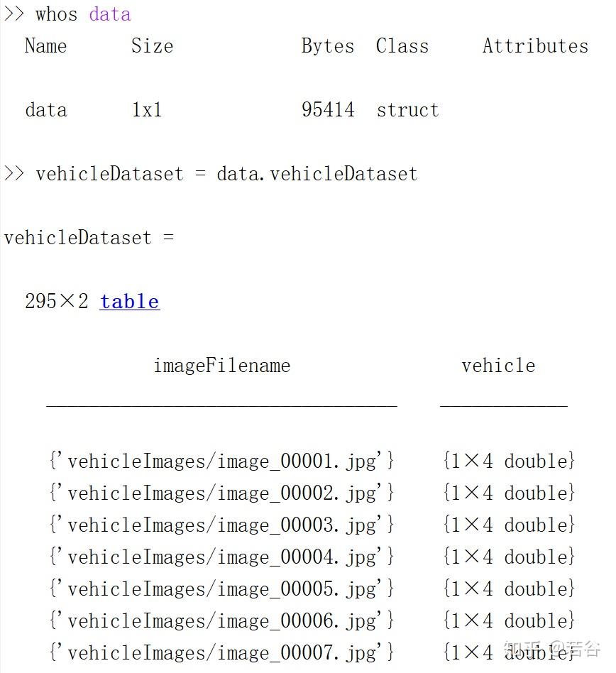Click the purple 'data' argument text
The width and height of the screenshot is (616, 673).
110,13
